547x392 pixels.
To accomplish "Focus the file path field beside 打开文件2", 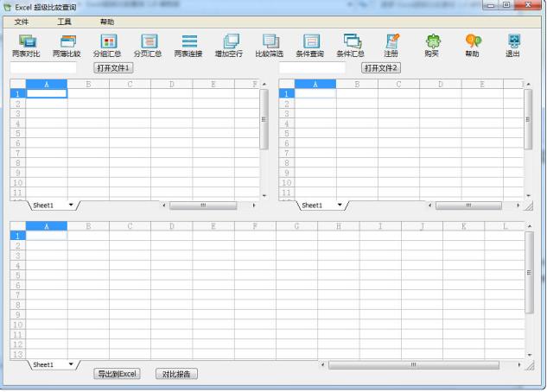I will point(312,67).
